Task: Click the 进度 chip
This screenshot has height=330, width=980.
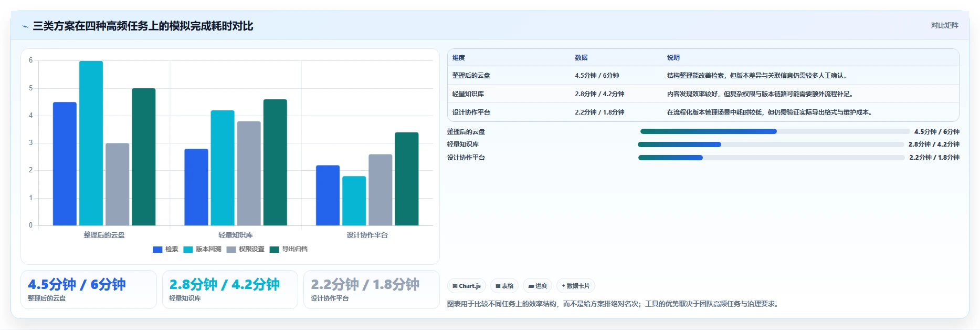Action: click(x=538, y=286)
